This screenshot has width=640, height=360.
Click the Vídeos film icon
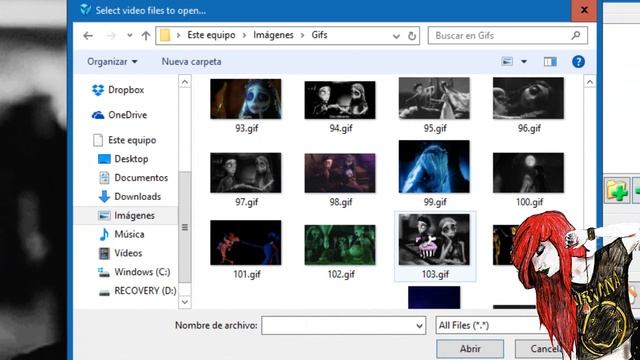(x=104, y=253)
